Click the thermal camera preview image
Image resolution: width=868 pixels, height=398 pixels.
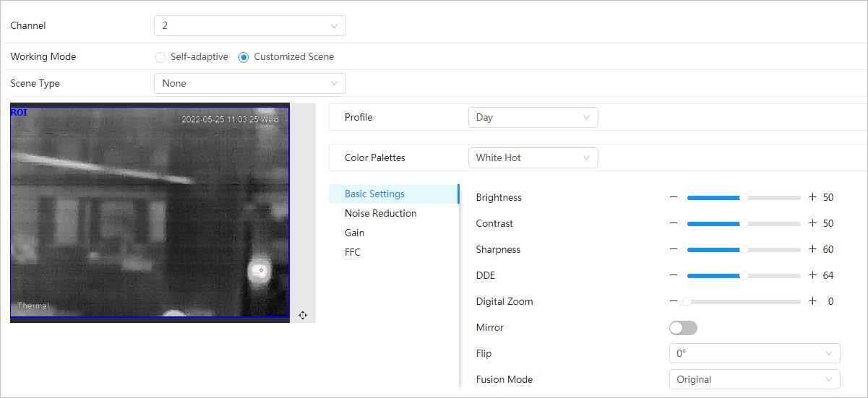[150, 212]
